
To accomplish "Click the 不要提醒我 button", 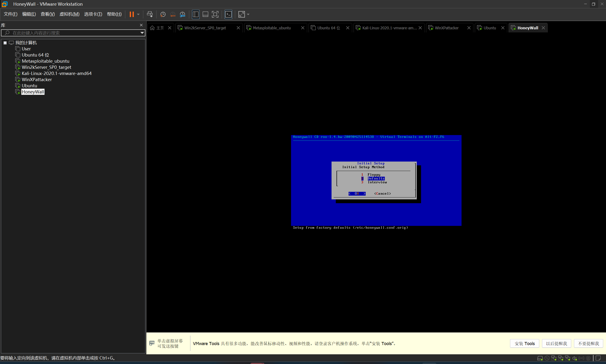I will coord(588,343).
